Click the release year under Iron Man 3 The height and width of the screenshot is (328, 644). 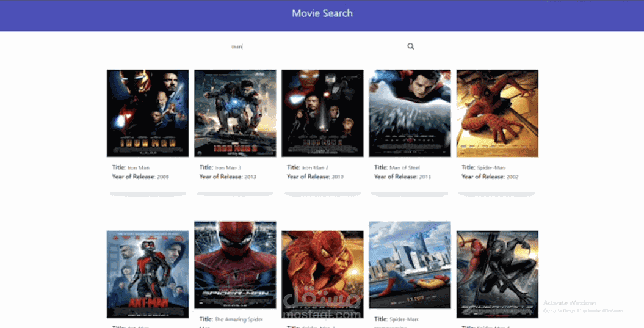click(228, 177)
